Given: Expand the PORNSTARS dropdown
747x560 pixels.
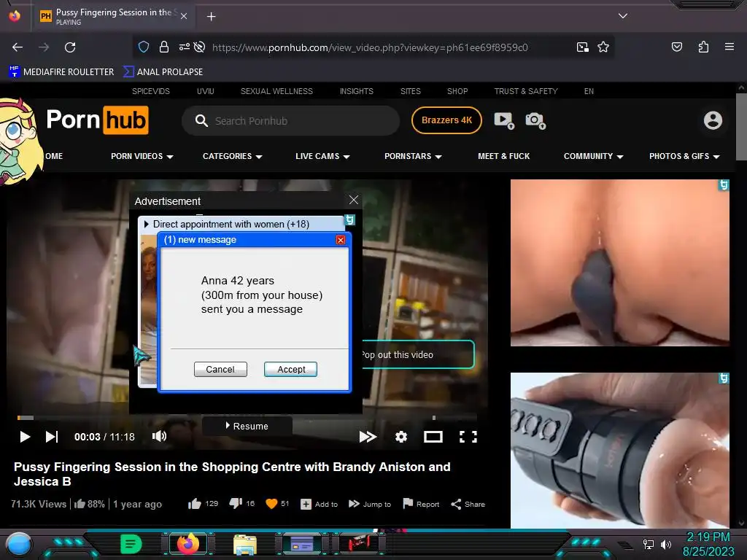Looking at the screenshot, I should point(413,156).
